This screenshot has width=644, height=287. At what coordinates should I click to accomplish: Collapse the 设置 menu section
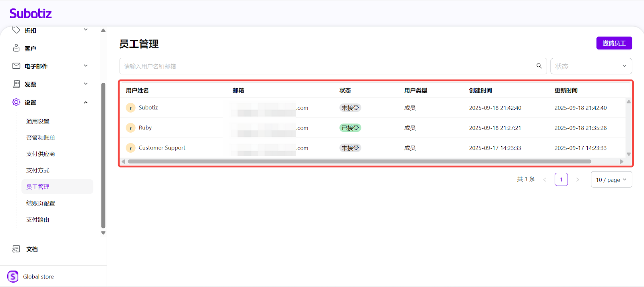tap(86, 102)
